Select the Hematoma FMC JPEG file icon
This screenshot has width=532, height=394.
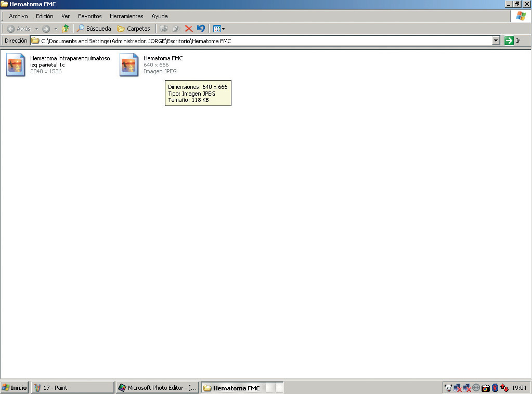tap(129, 65)
